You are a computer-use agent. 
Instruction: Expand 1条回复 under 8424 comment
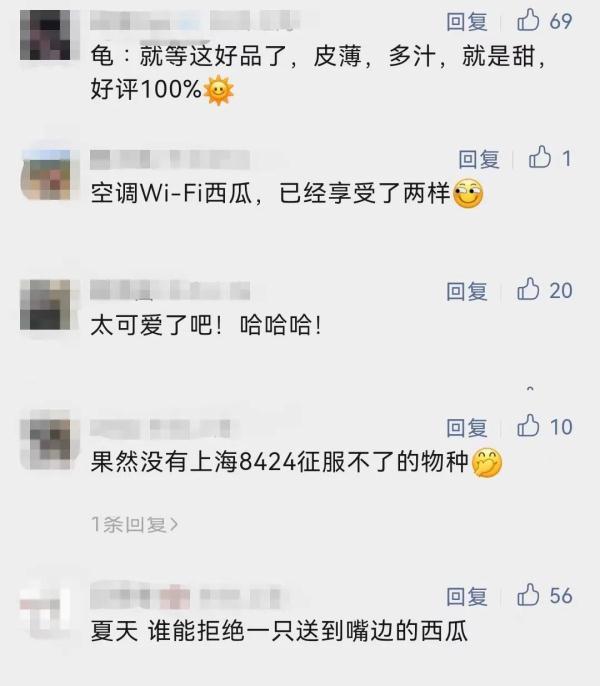coord(134,524)
